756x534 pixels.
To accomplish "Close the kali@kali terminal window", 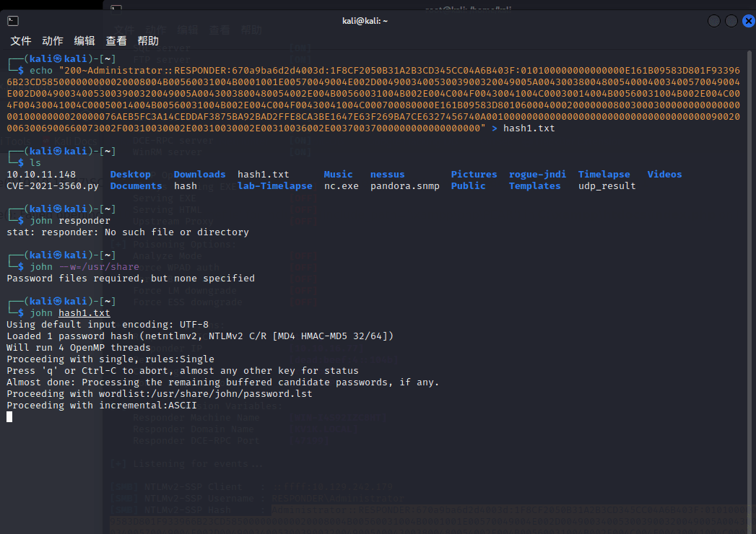I will click(749, 21).
